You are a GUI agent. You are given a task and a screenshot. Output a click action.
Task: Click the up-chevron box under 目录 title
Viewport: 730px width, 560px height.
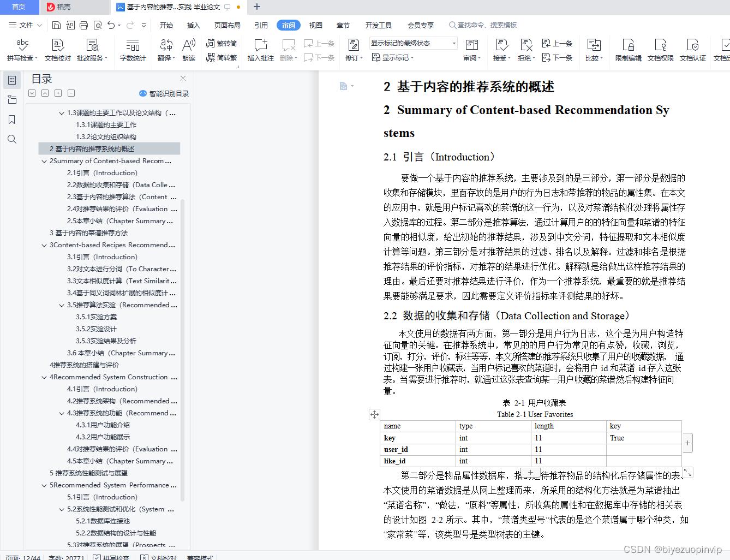click(45, 93)
